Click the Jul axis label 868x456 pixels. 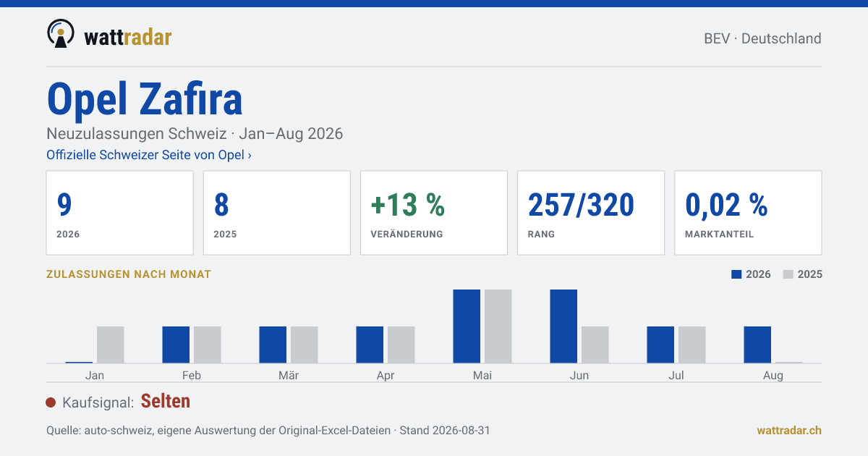pyautogui.click(x=676, y=376)
